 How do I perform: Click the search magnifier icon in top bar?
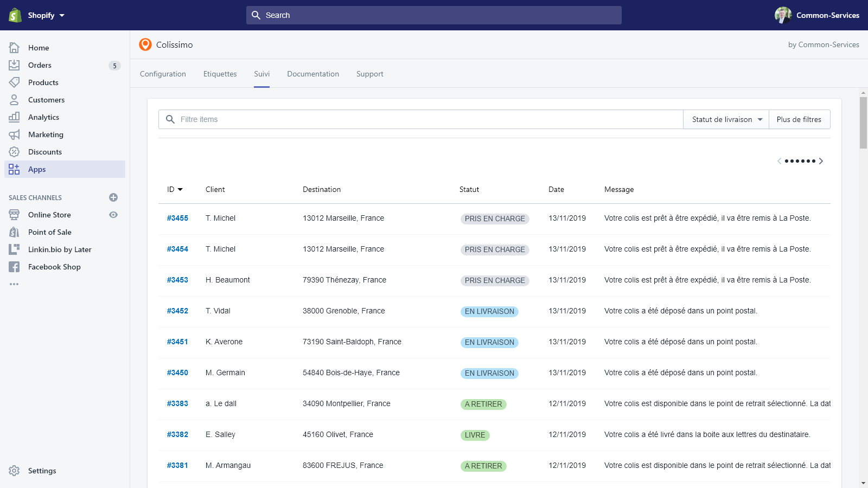tap(256, 15)
